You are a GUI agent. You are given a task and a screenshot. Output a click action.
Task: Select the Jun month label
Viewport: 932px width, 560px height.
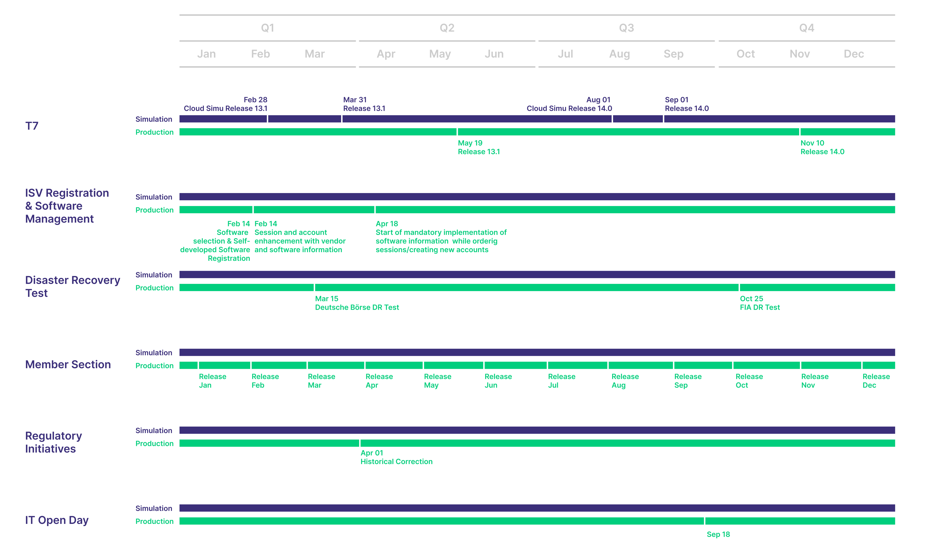(494, 54)
